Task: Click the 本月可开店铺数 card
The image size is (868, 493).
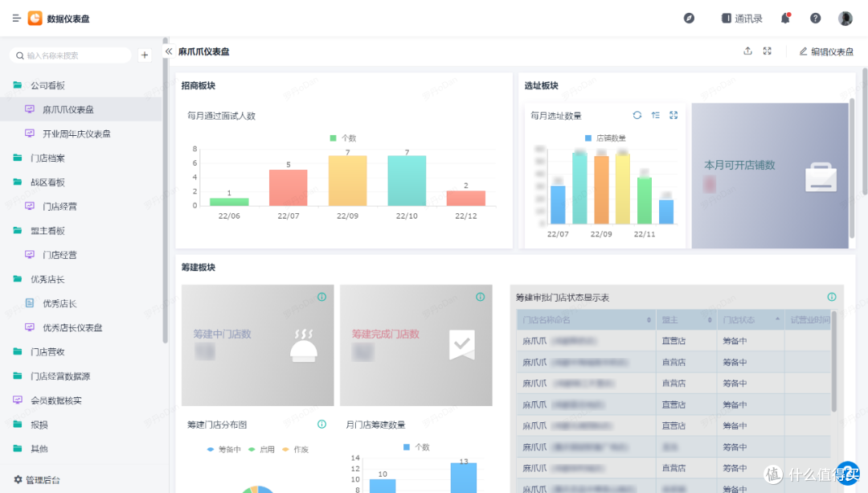Action: pos(770,175)
